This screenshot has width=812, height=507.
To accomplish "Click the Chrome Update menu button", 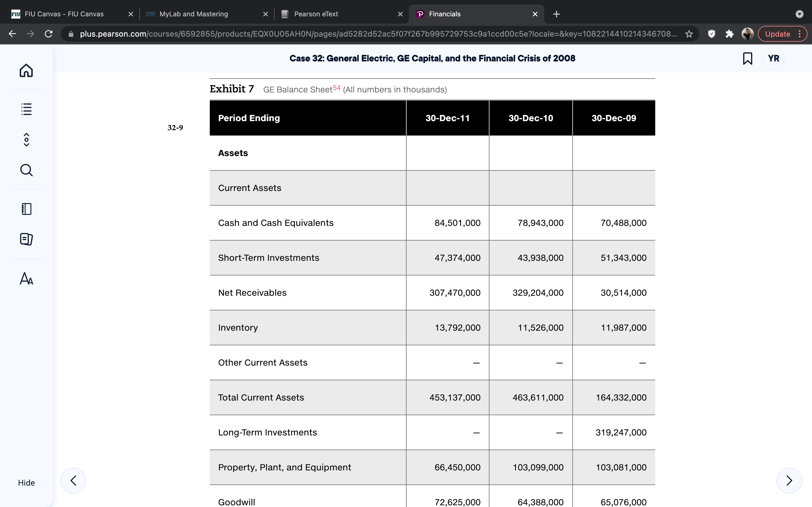I will click(782, 34).
